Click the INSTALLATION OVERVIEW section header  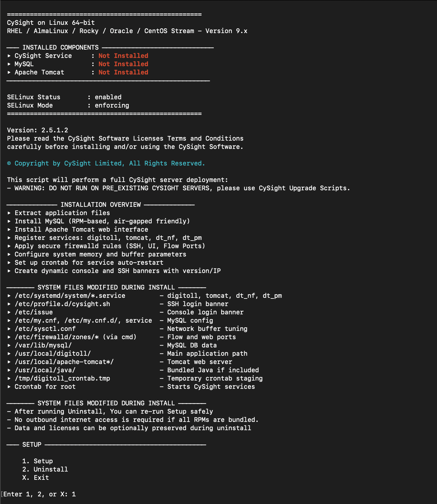(x=101, y=205)
